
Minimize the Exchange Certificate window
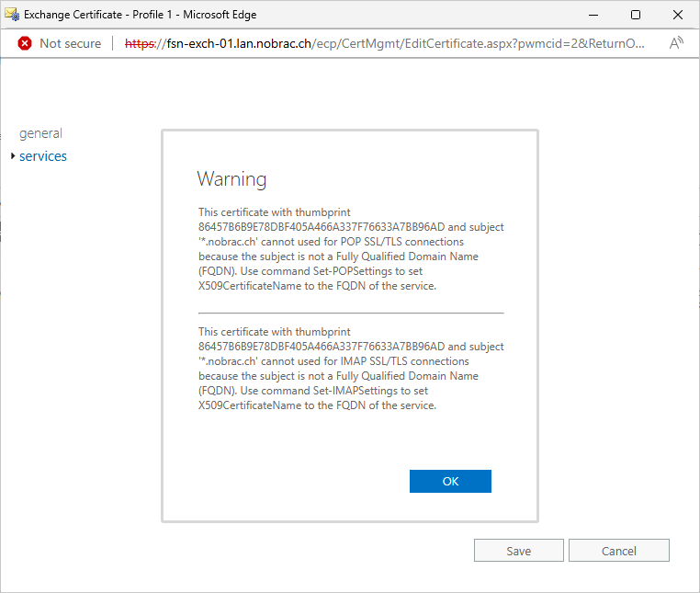tap(593, 15)
